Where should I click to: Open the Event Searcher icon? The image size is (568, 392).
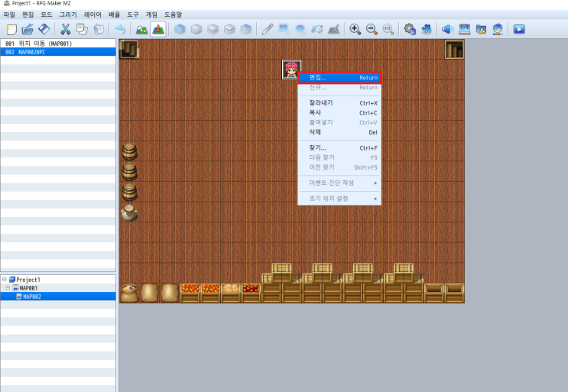click(464, 29)
